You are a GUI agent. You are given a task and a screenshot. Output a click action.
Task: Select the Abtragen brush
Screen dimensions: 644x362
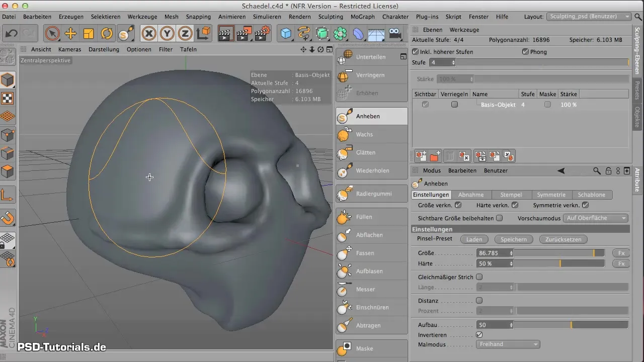372,325
